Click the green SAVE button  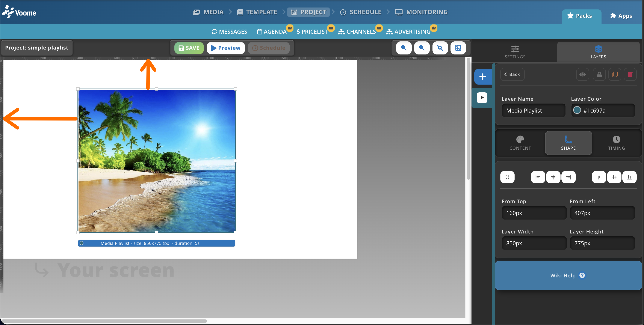pos(189,48)
